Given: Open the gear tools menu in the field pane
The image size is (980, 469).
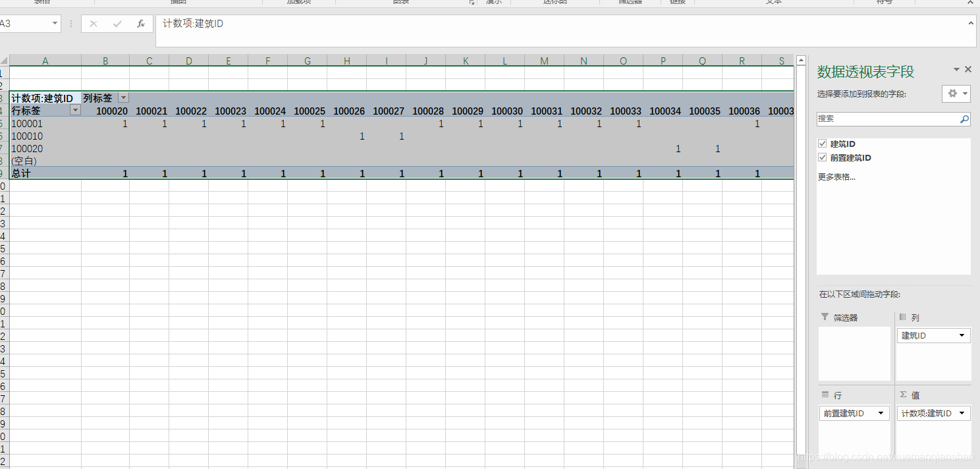Looking at the screenshot, I should 956,94.
